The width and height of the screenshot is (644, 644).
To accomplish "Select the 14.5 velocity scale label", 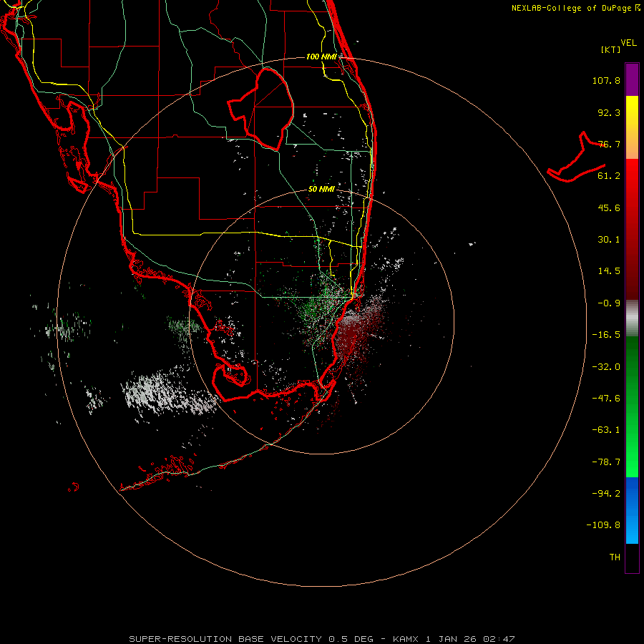I will pos(609,271).
